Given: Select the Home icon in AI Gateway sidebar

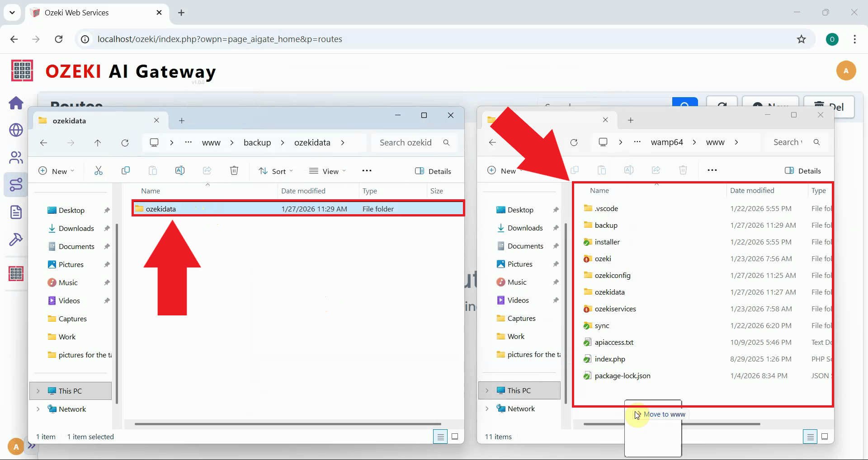Looking at the screenshot, I should point(16,103).
